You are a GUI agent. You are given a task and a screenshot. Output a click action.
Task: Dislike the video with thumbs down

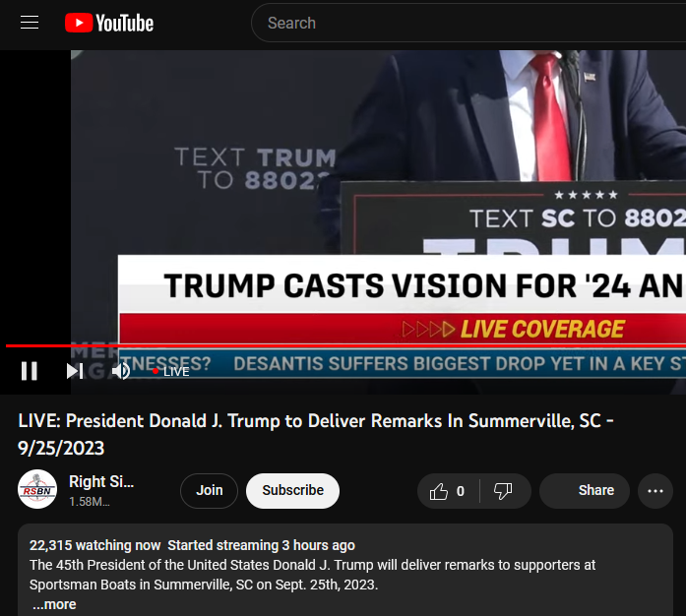(x=503, y=491)
